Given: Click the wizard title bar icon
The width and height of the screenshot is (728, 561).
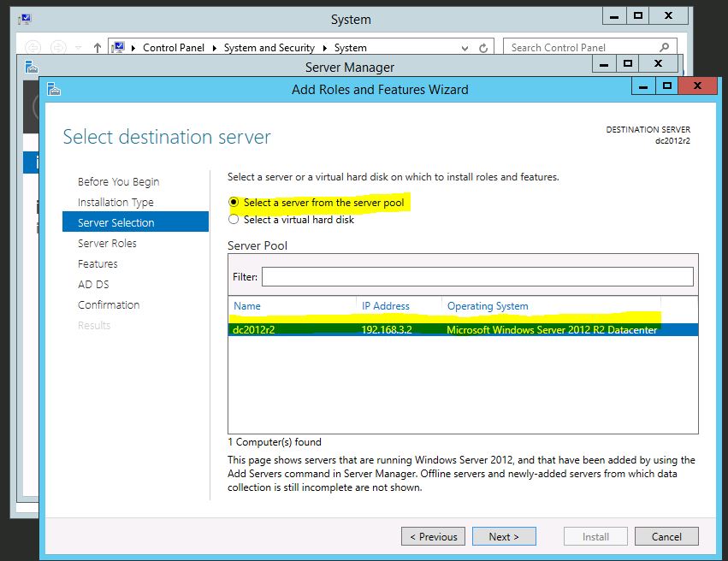Looking at the screenshot, I should [54, 89].
